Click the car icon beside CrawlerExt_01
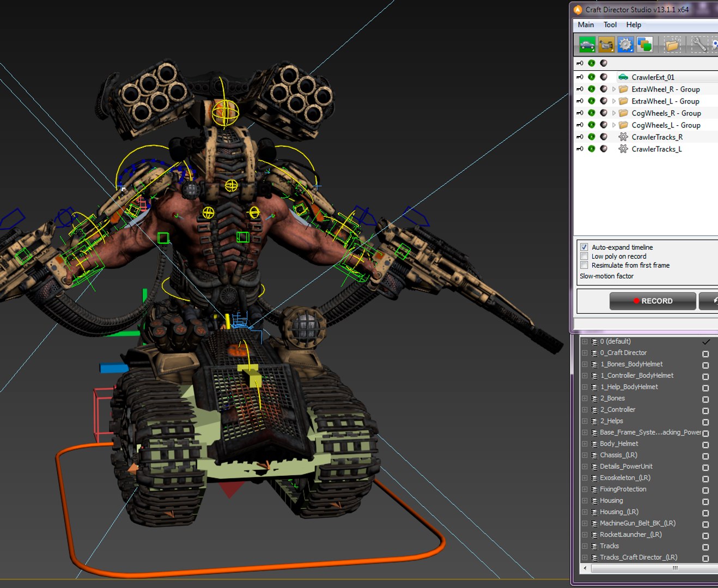718x588 pixels. click(623, 77)
